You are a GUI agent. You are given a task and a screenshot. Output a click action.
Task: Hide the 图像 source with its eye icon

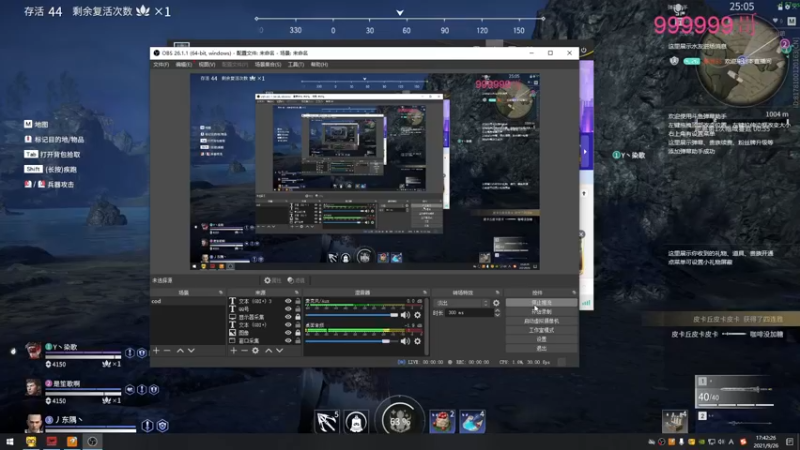point(288,333)
